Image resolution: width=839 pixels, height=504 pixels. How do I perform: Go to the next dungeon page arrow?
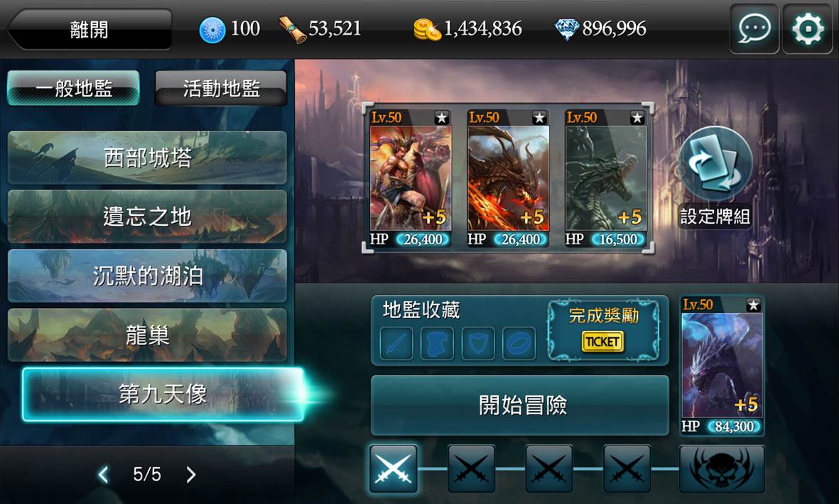click(191, 474)
